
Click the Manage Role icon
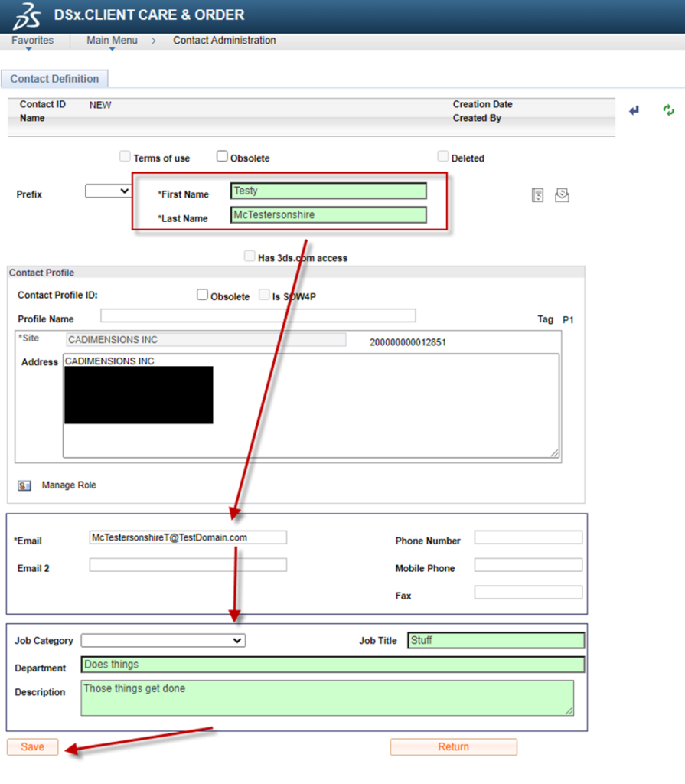(x=24, y=485)
